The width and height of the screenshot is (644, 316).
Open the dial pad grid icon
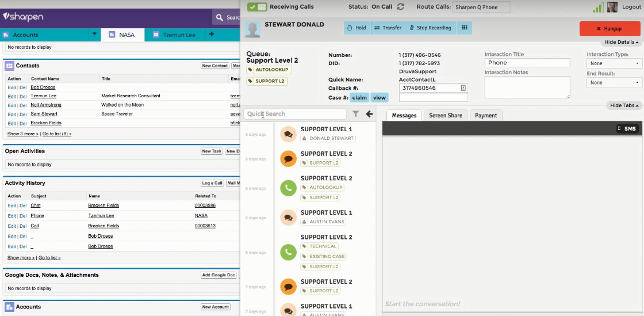point(465,28)
